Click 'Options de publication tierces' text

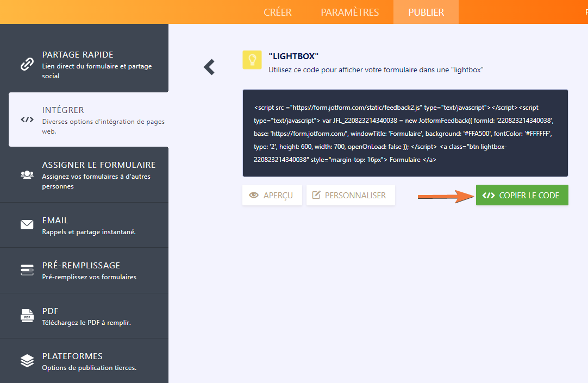click(89, 368)
